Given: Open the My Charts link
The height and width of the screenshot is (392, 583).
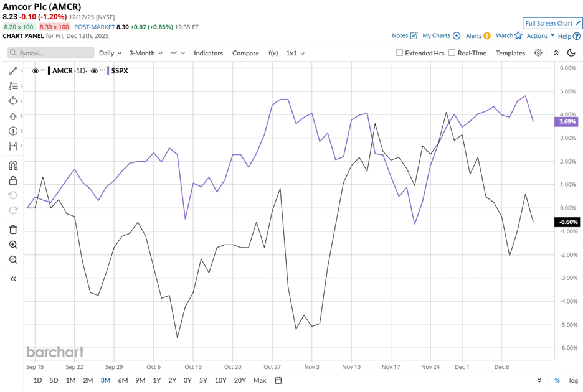Looking at the screenshot, I should 441,36.
